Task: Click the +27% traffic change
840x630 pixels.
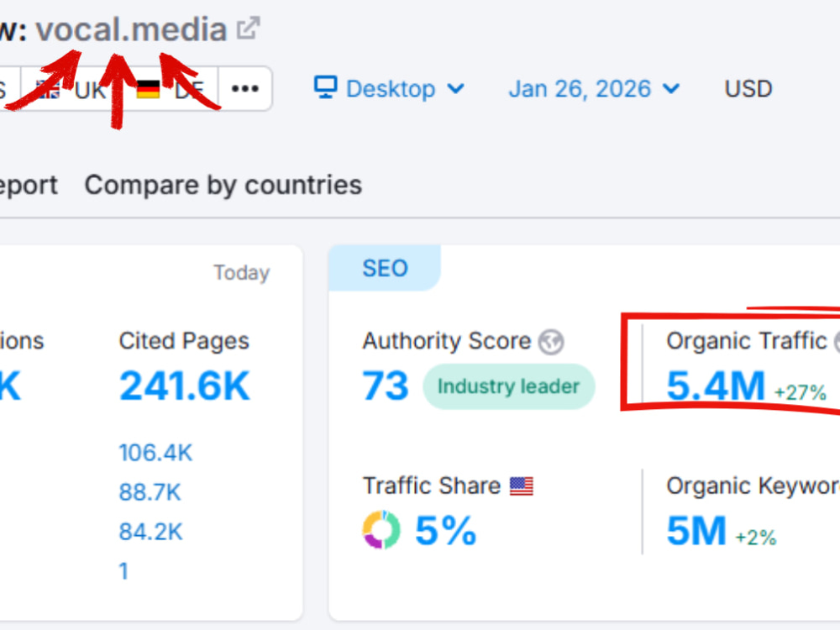Action: pos(801,392)
